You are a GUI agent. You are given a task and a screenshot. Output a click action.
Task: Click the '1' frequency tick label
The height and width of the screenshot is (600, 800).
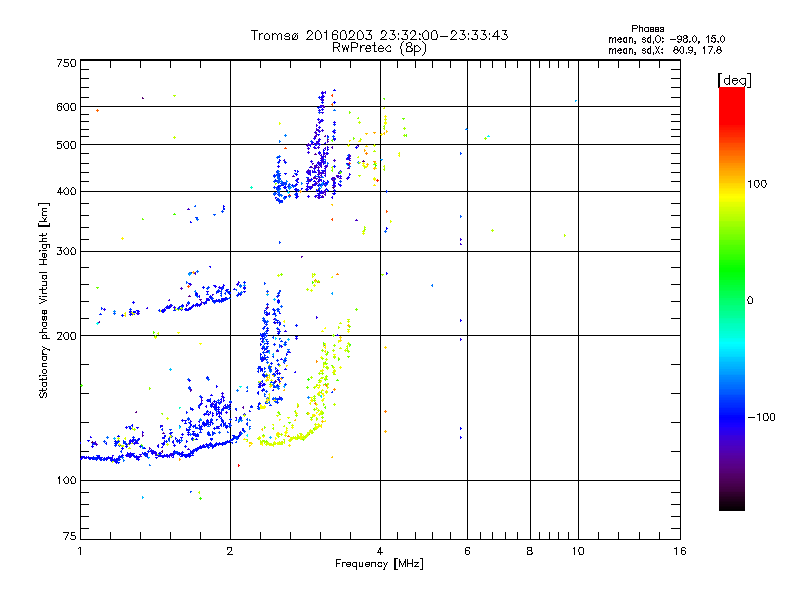tap(80, 551)
